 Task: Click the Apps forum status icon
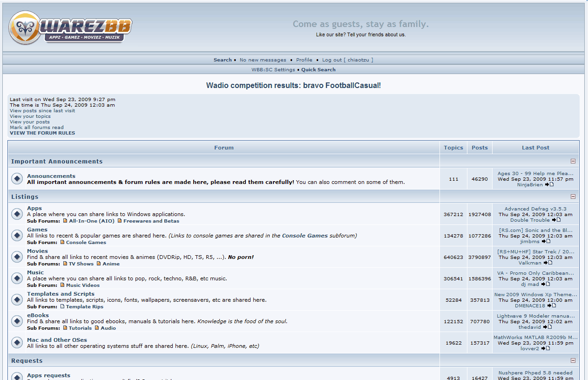pyautogui.click(x=17, y=214)
